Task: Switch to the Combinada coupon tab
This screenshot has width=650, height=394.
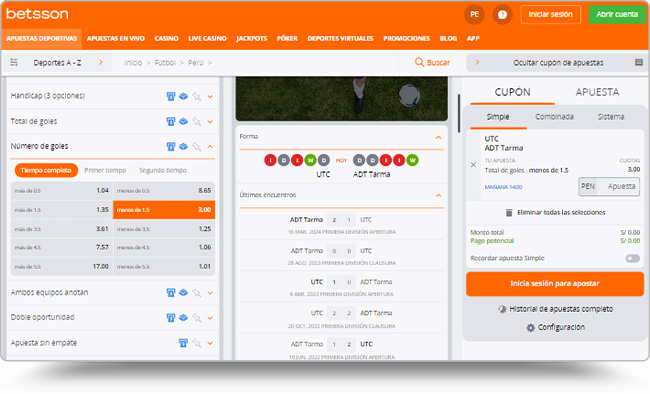Action: [554, 117]
